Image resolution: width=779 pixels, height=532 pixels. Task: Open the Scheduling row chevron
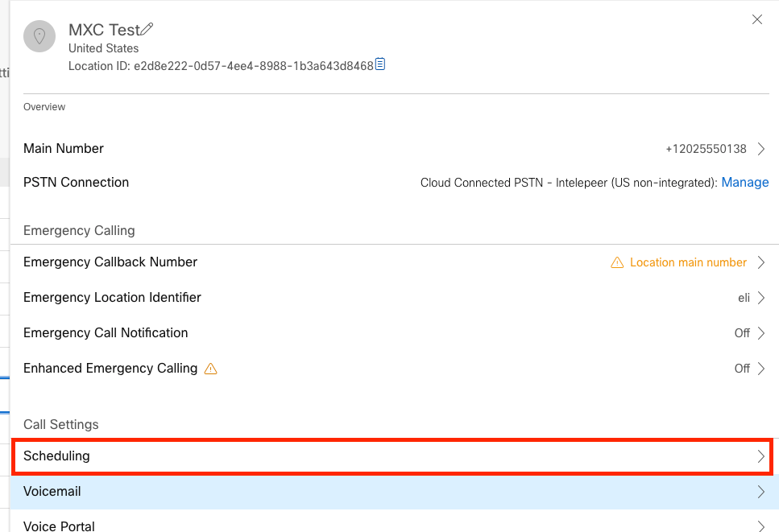pyautogui.click(x=761, y=456)
